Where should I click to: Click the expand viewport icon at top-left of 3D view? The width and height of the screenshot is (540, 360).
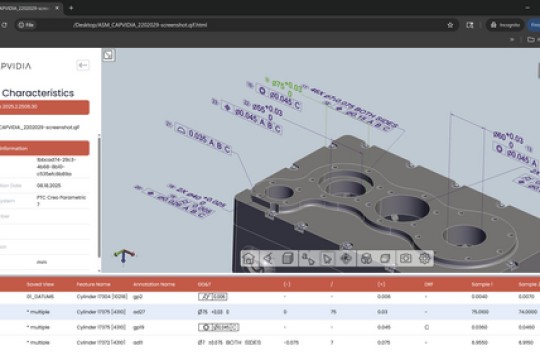click(x=108, y=55)
